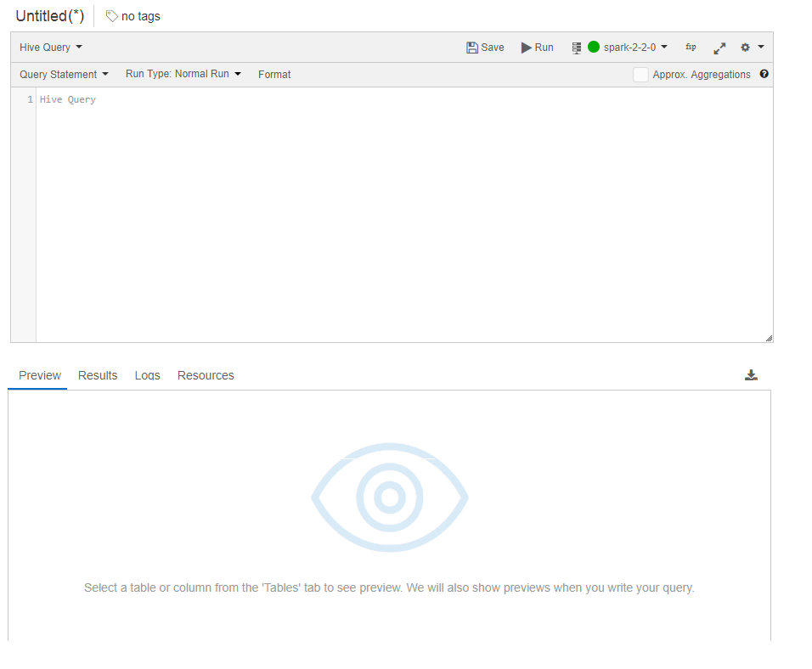
Task: Enable Approx. Aggregations checkbox
Action: [x=640, y=75]
